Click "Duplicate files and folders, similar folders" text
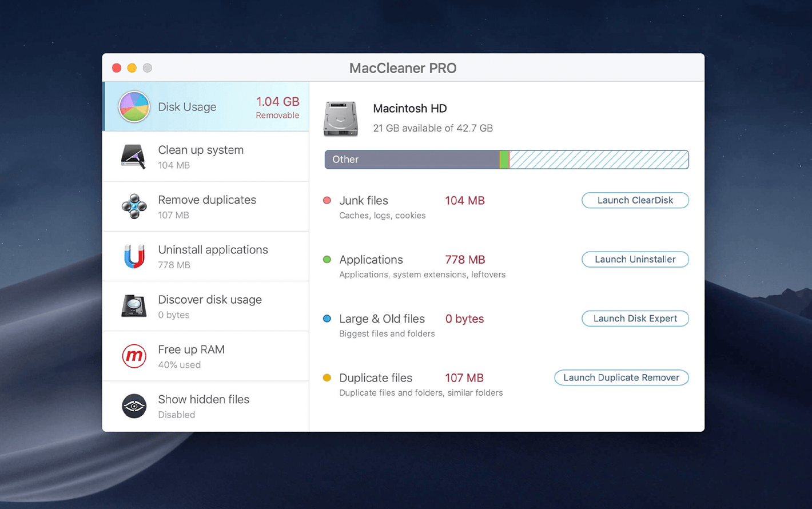 tap(421, 393)
